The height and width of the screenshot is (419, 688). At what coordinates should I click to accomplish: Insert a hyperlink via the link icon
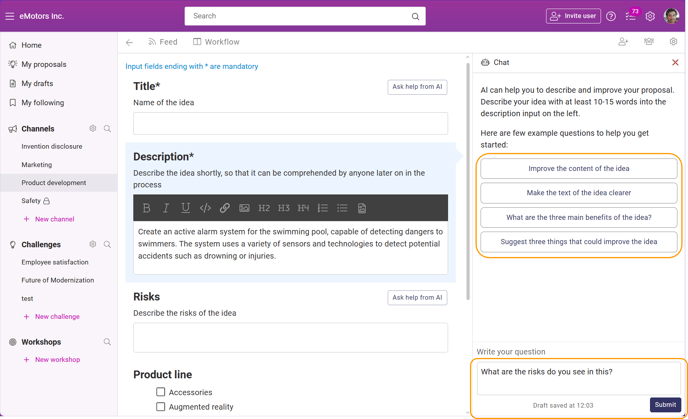click(x=225, y=208)
